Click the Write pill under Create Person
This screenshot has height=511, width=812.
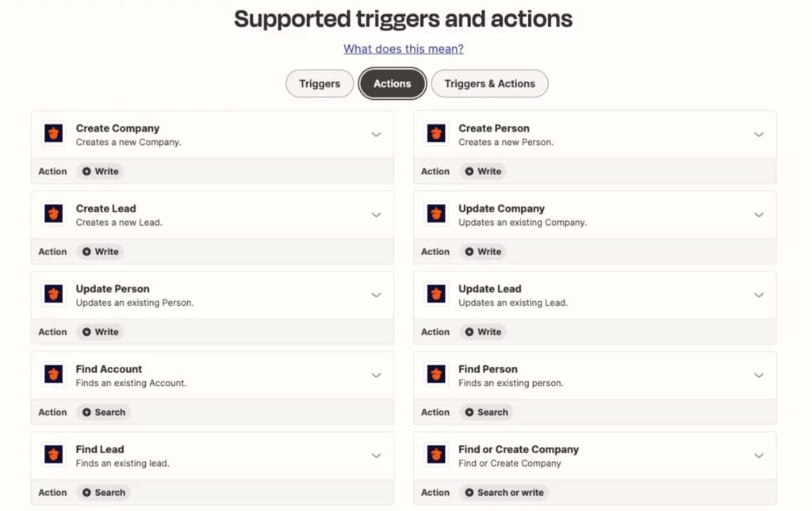coord(483,171)
